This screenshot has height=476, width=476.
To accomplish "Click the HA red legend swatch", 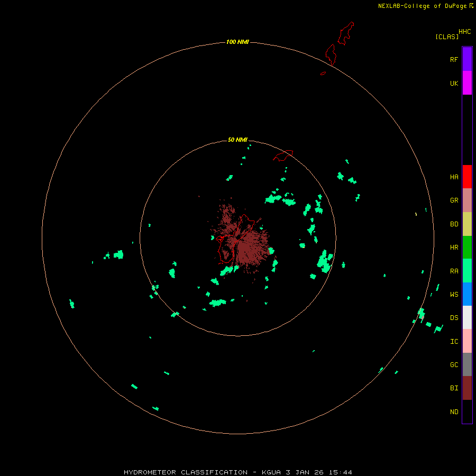I will point(467,177).
